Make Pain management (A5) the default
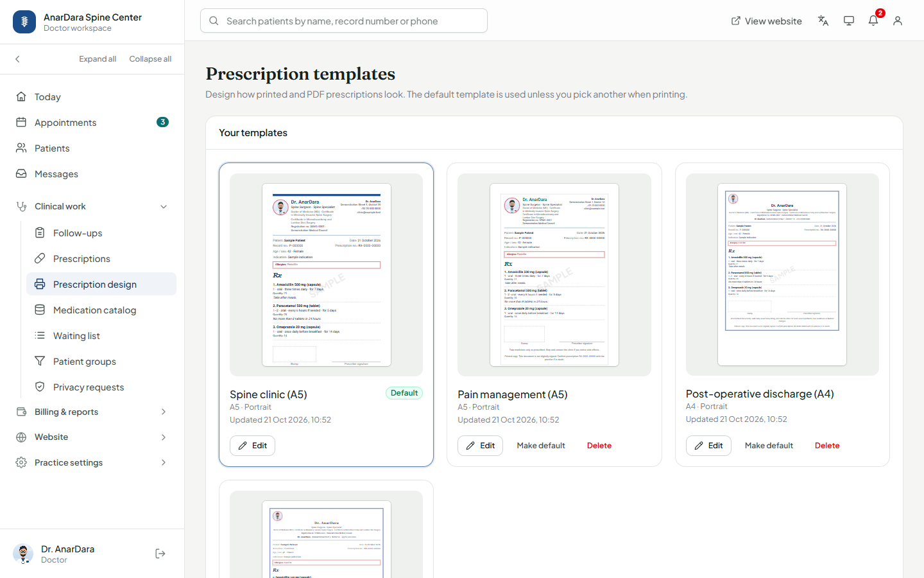 coord(541,446)
